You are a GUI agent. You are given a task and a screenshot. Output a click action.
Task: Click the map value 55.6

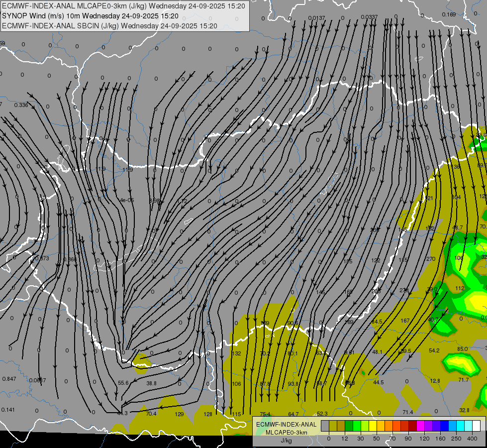tap(123, 383)
